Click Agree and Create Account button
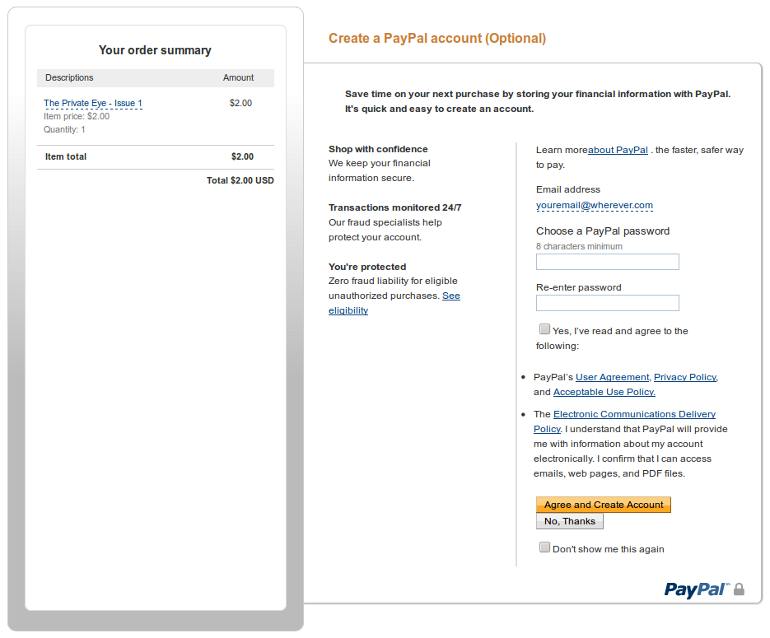 [x=603, y=505]
